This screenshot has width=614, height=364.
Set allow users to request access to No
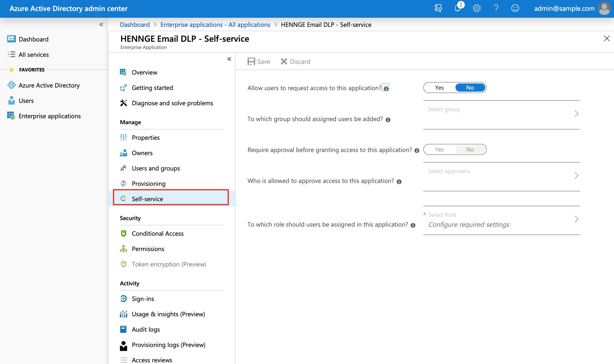click(470, 88)
